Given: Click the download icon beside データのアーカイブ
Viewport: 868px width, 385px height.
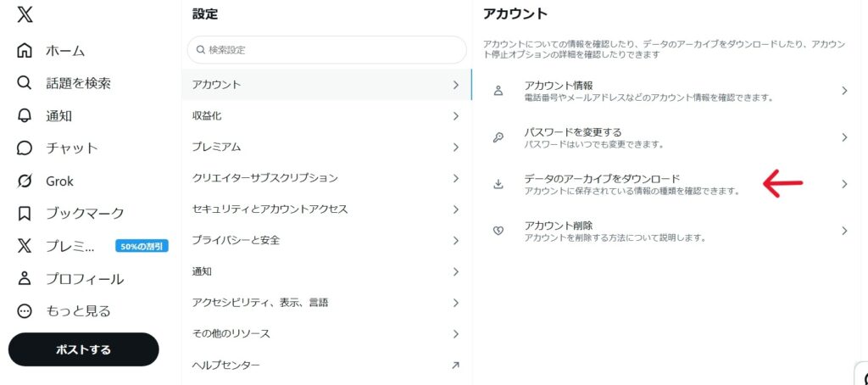Looking at the screenshot, I should tap(498, 184).
